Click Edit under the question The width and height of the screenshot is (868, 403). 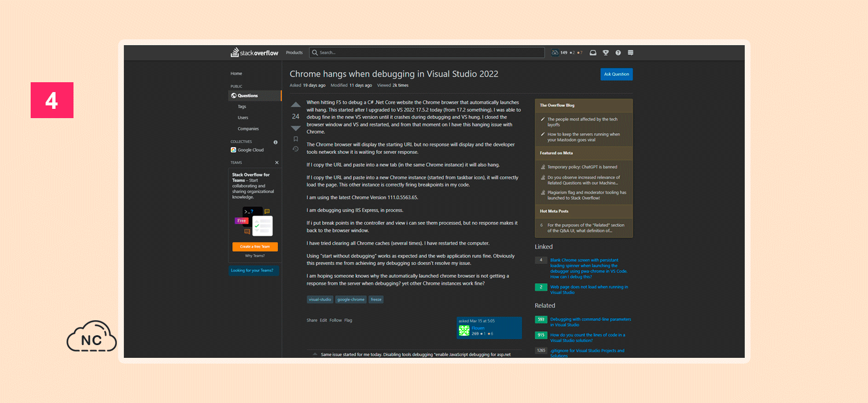323,320
